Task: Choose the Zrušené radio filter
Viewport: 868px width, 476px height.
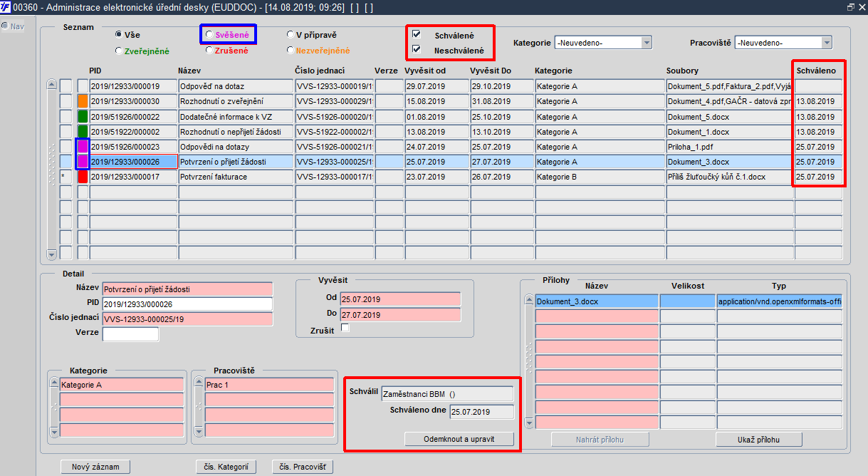Action: (x=209, y=51)
